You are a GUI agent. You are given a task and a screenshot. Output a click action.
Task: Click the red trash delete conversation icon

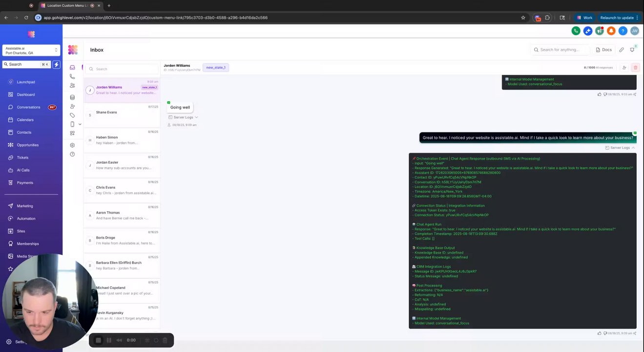click(x=635, y=67)
